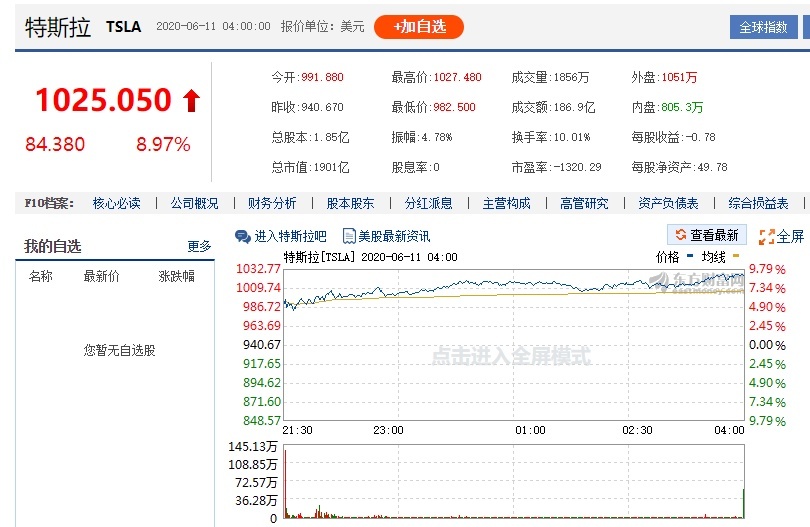Open the 综合损益表 income statement link
Screen dimensions: 810x527
click(x=758, y=203)
